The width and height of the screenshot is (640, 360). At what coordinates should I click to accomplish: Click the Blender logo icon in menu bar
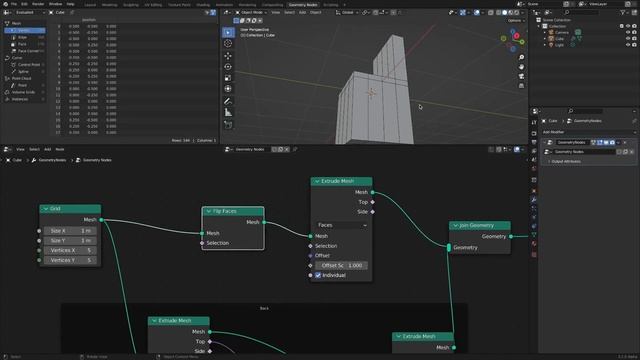5,4
